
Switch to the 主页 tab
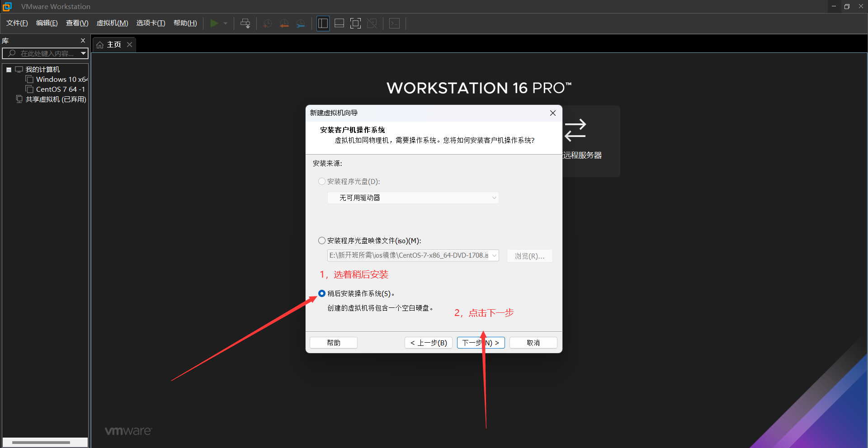(114, 45)
